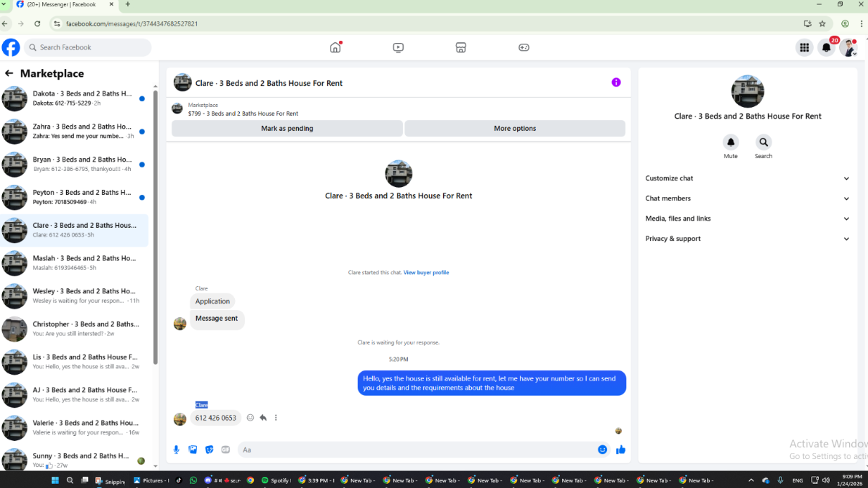868x488 pixels.
Task: Open the browser tab search dropdown
Action: click(4, 4)
